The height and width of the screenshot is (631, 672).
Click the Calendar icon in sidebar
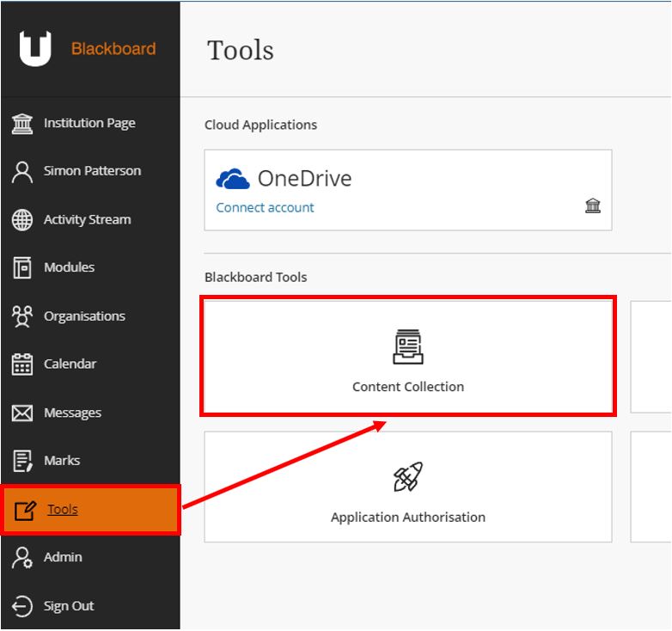(x=22, y=365)
